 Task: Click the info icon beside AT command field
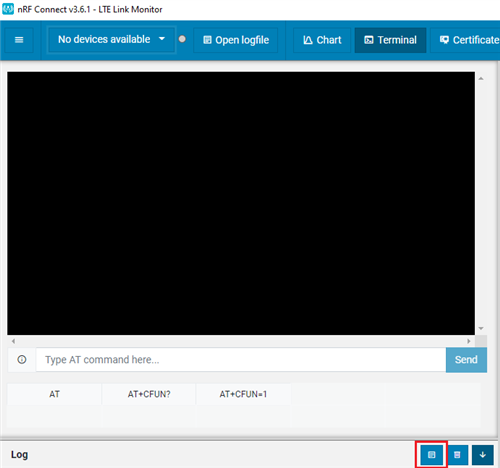tap(22, 360)
